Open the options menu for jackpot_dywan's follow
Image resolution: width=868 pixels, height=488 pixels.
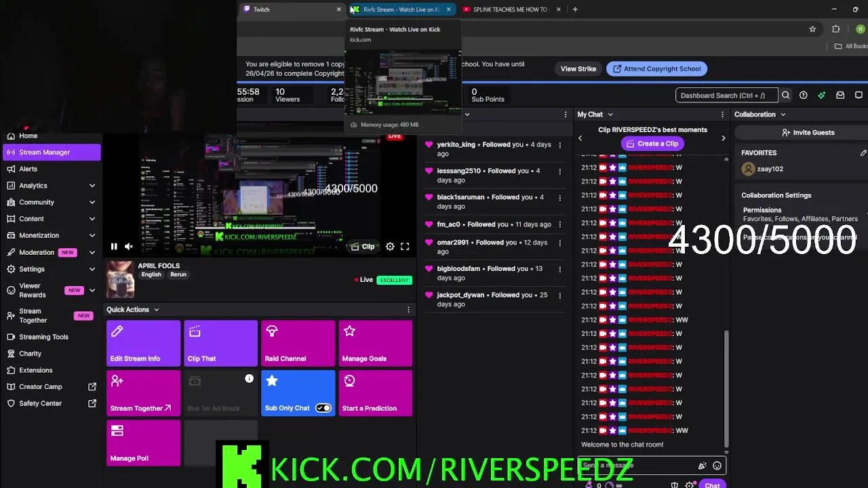(x=559, y=296)
